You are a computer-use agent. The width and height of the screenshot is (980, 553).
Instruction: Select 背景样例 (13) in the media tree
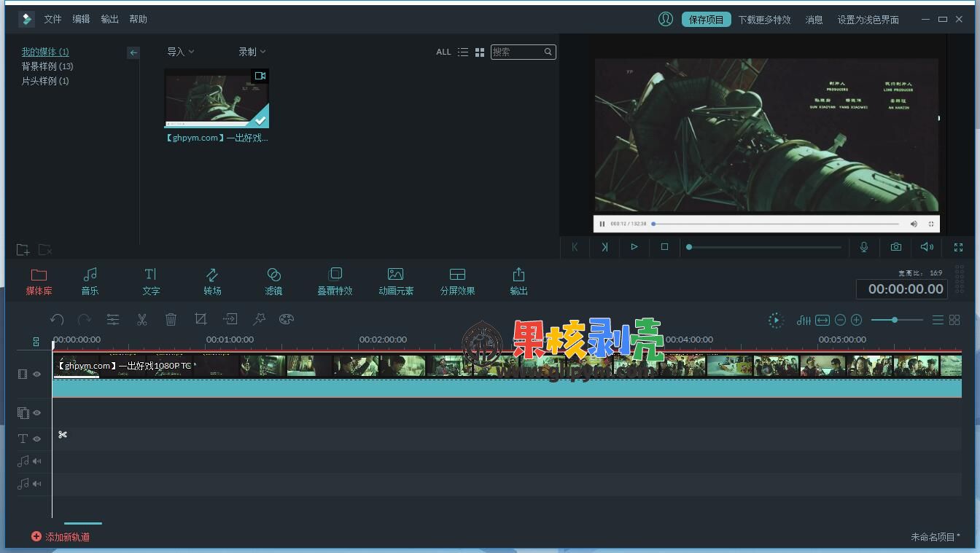tap(47, 66)
